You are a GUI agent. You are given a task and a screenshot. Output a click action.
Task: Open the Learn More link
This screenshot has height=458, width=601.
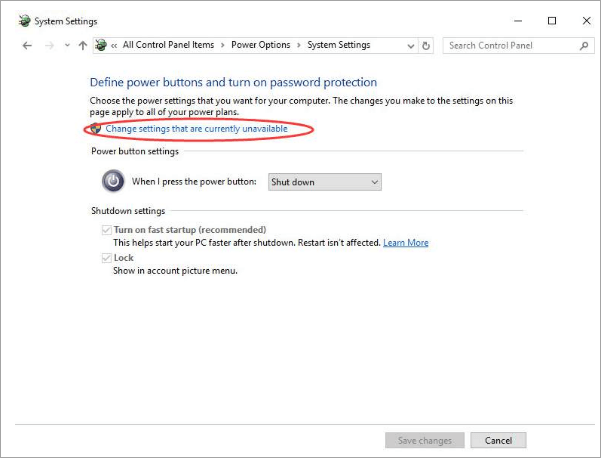tap(405, 243)
